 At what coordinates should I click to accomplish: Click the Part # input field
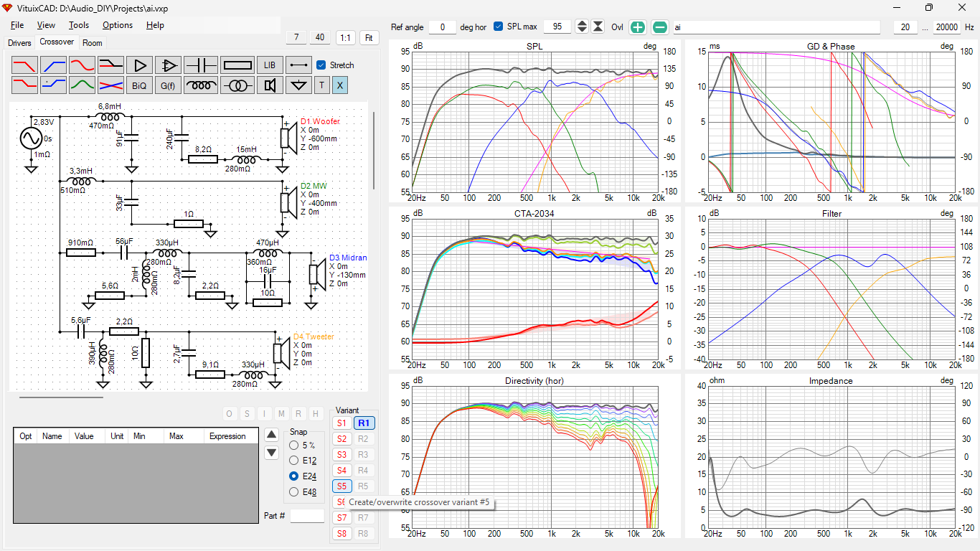[307, 516]
